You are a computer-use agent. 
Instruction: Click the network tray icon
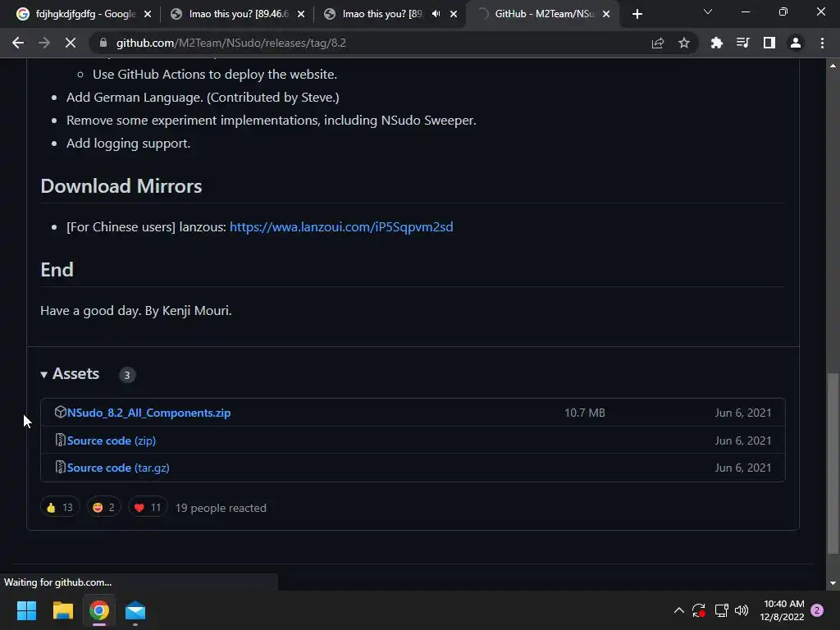point(721,610)
